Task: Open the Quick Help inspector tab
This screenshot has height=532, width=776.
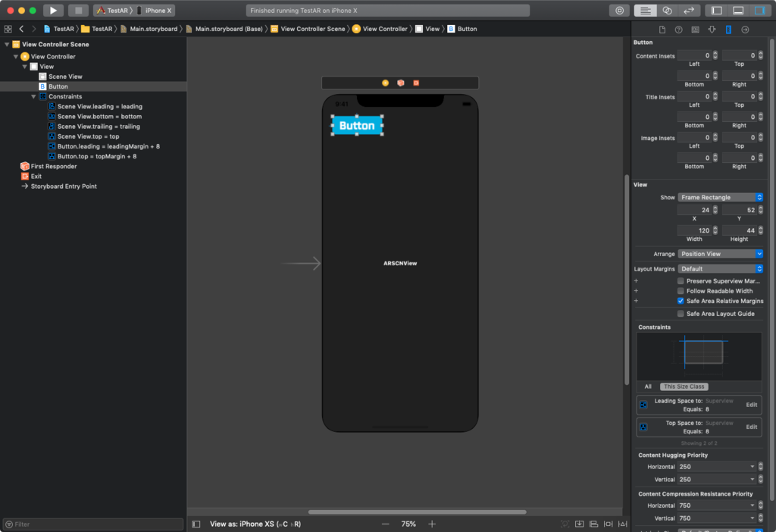Action: tap(678, 30)
